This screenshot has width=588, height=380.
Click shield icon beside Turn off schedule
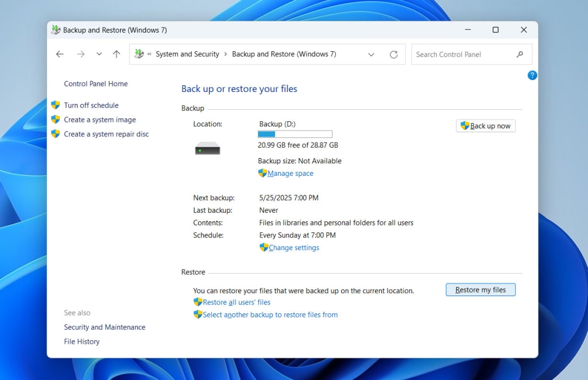[x=56, y=105]
